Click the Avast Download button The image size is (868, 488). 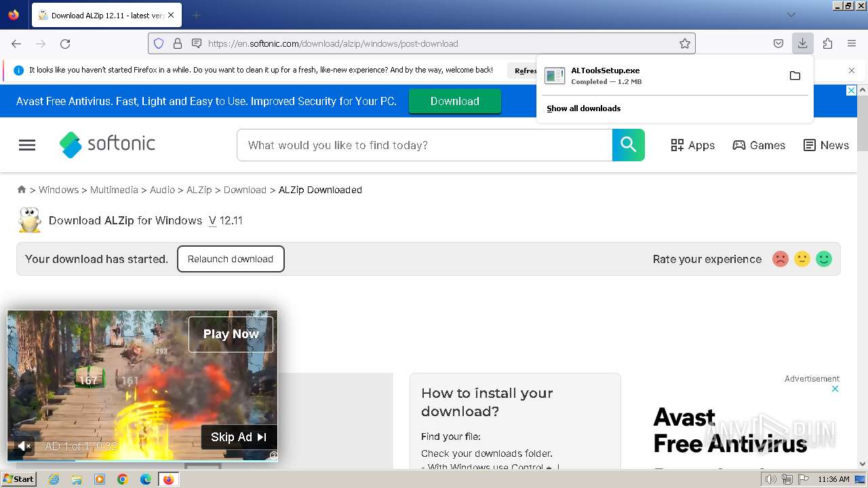click(x=454, y=101)
